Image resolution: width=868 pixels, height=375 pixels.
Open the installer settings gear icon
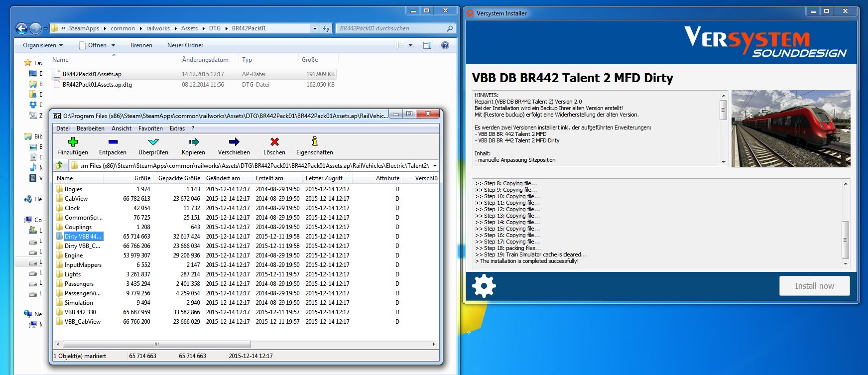coord(484,286)
